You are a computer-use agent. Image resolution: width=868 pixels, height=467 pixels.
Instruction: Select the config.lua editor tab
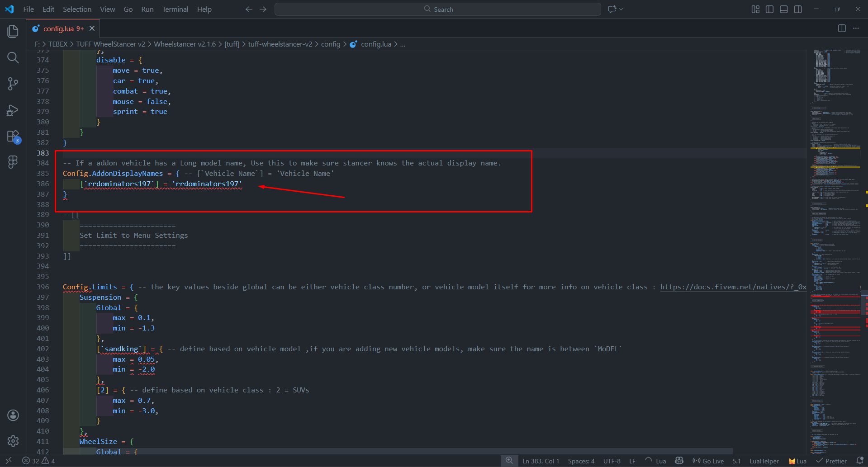pyautogui.click(x=59, y=28)
